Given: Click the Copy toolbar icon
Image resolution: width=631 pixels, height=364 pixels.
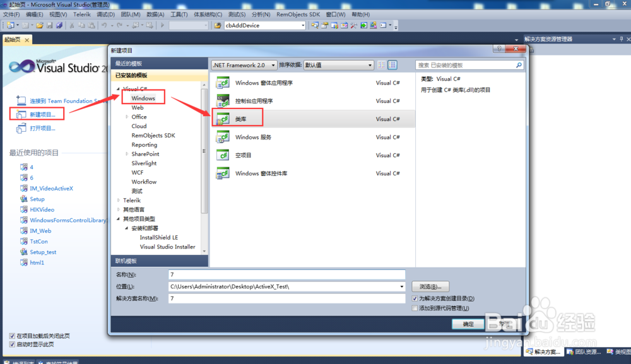Looking at the screenshot, I should 81,25.
